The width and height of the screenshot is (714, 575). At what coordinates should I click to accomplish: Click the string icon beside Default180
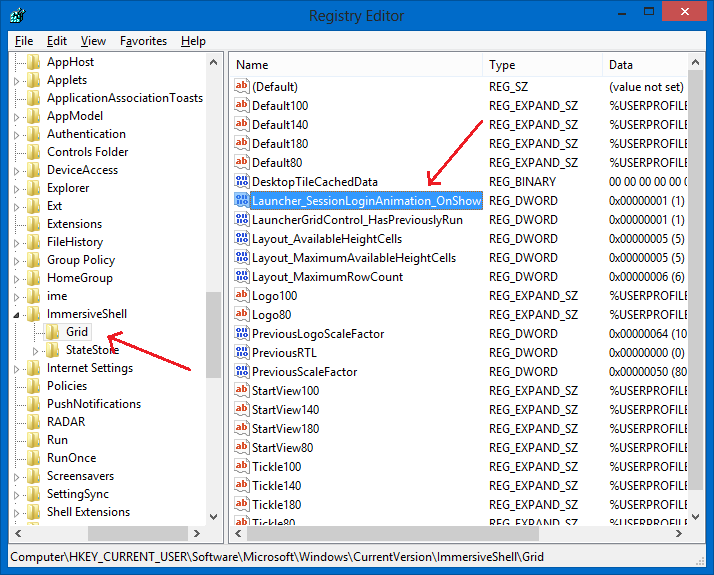pos(241,143)
